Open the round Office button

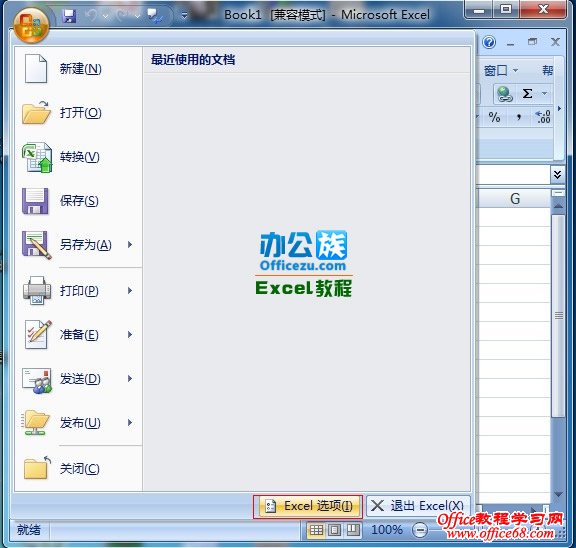click(x=31, y=25)
